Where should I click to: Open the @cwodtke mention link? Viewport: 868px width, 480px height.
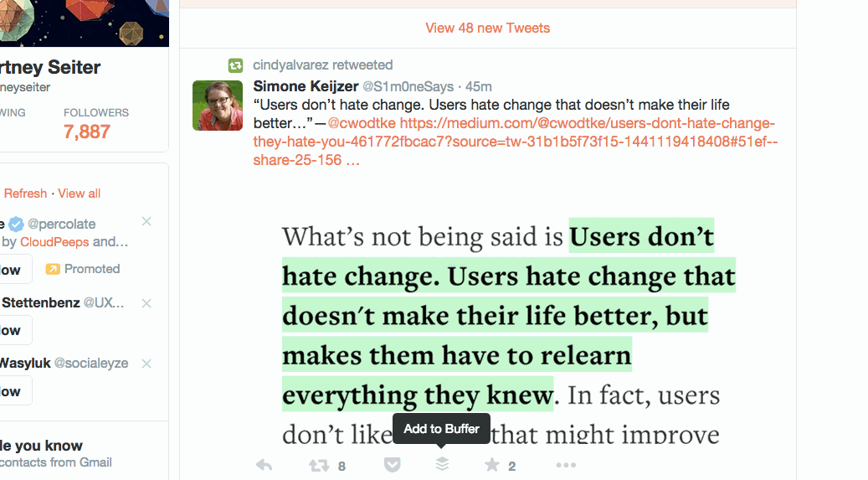click(x=362, y=123)
